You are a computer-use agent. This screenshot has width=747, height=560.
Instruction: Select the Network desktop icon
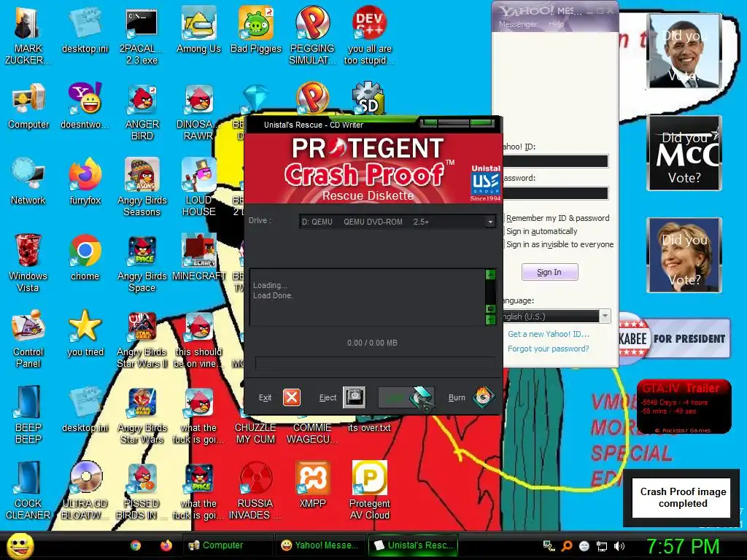click(28, 182)
